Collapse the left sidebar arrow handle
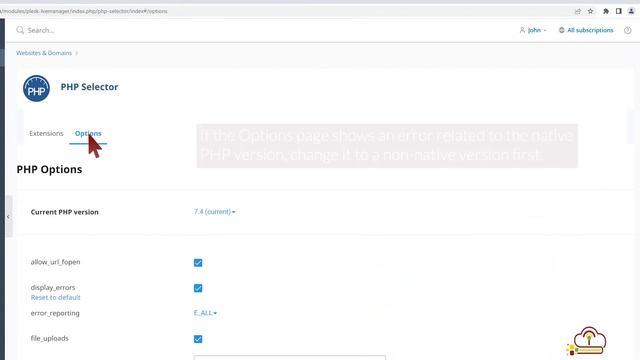Viewport: 640px width, 360px height. (9, 217)
